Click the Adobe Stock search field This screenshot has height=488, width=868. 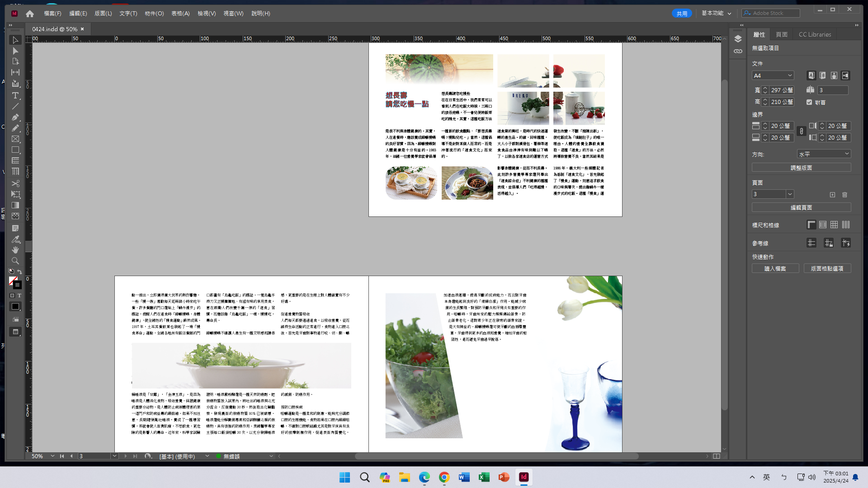(x=771, y=13)
